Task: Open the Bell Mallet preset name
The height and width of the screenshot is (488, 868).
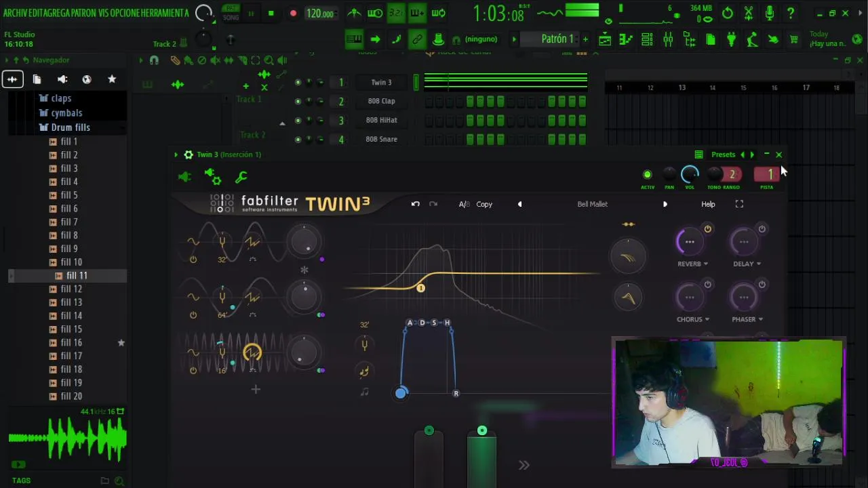Action: point(592,204)
